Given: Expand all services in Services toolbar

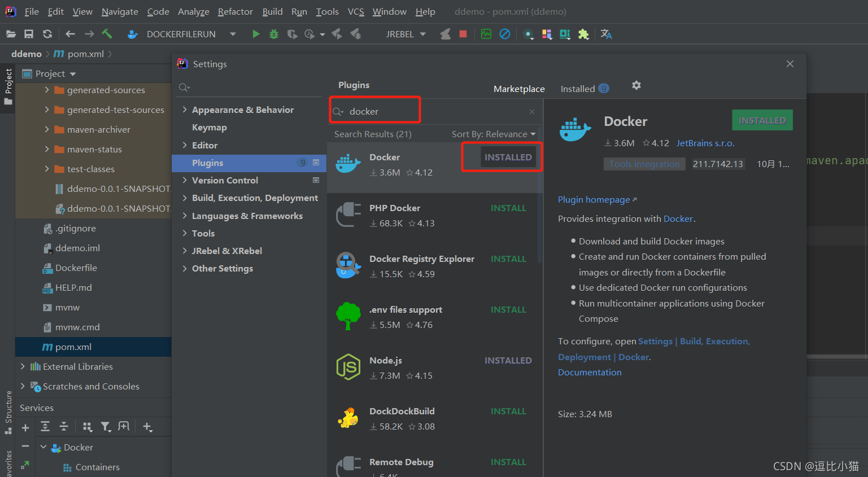Looking at the screenshot, I should coord(45,427).
